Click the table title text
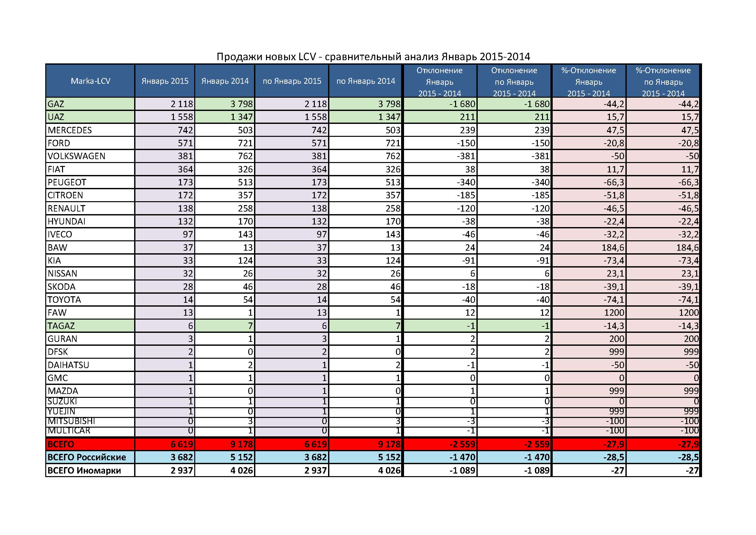756x535 pixels. coord(373,57)
